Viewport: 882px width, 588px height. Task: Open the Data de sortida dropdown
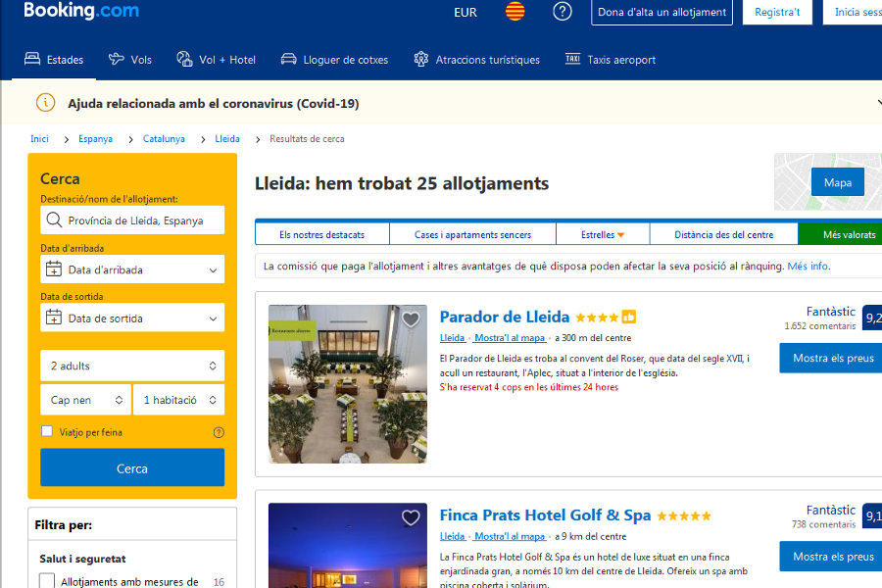tap(132, 318)
